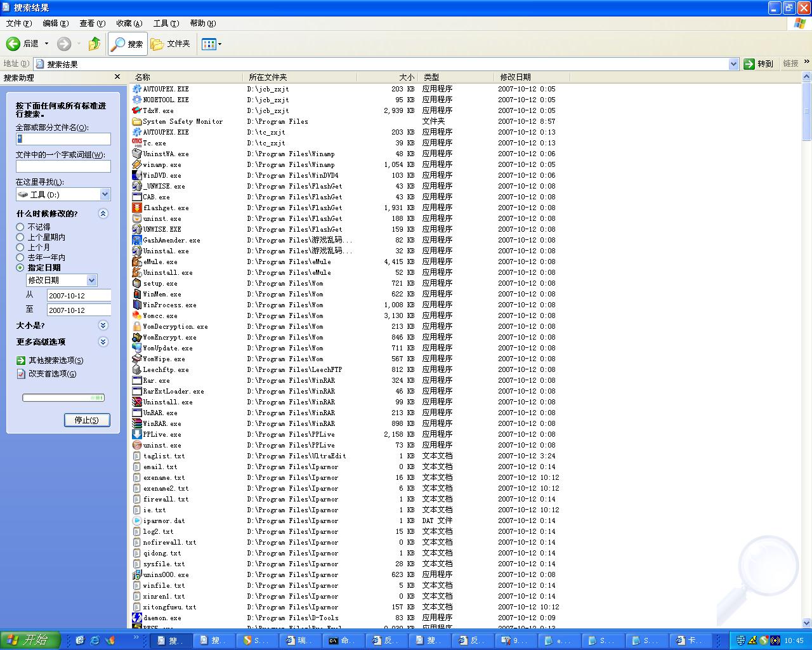
Task: Open the 文件(F) menu
Action: tap(19, 23)
